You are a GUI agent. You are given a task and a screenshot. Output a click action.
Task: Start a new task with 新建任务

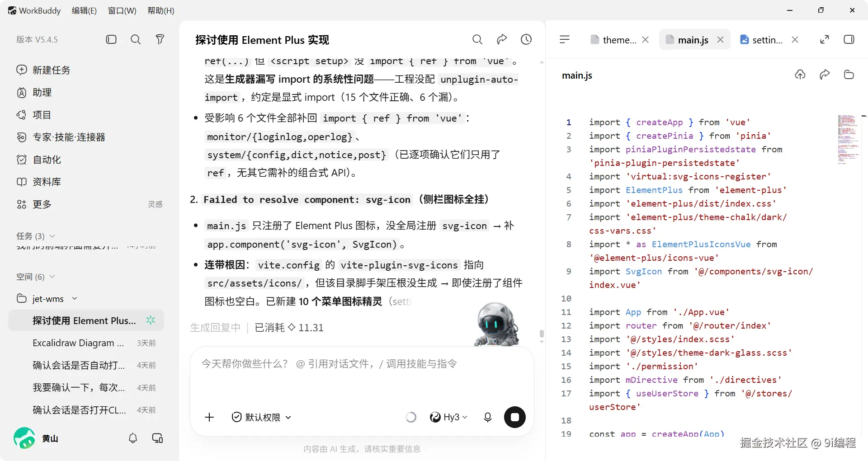click(x=43, y=70)
